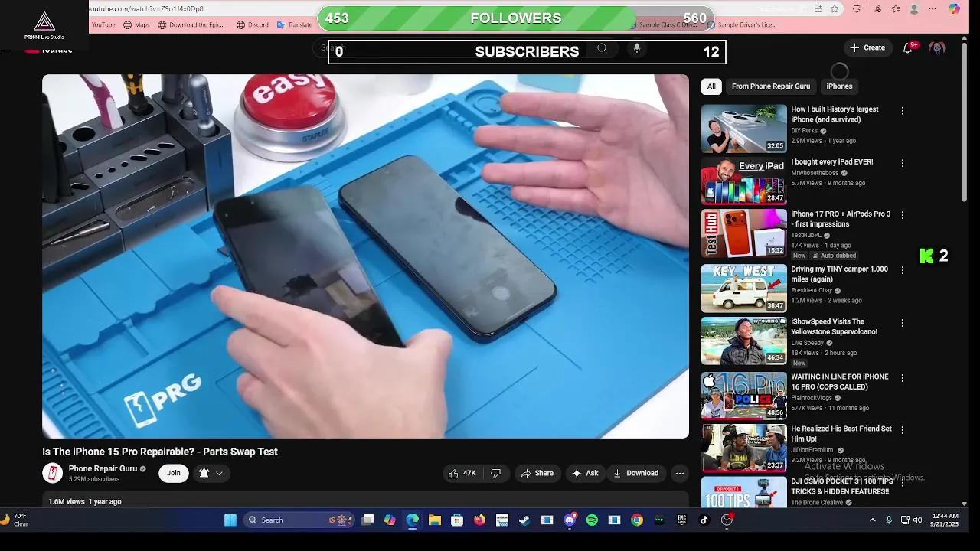Select the iPhones filter chip
Screen dimensions: 980x551
click(x=839, y=86)
